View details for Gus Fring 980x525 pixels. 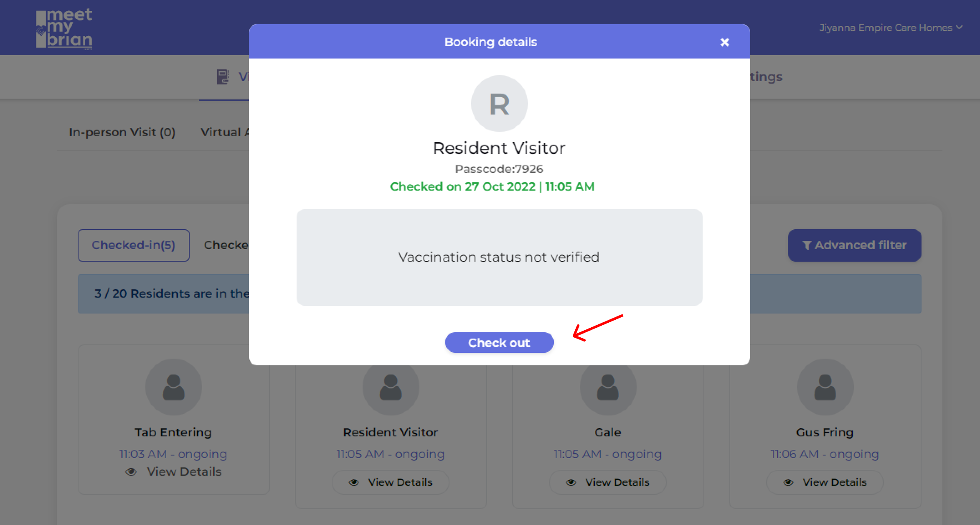(825, 482)
